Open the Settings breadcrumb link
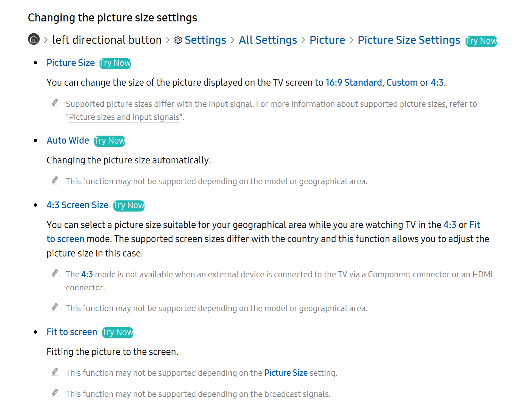The image size is (532, 402). pos(205,40)
